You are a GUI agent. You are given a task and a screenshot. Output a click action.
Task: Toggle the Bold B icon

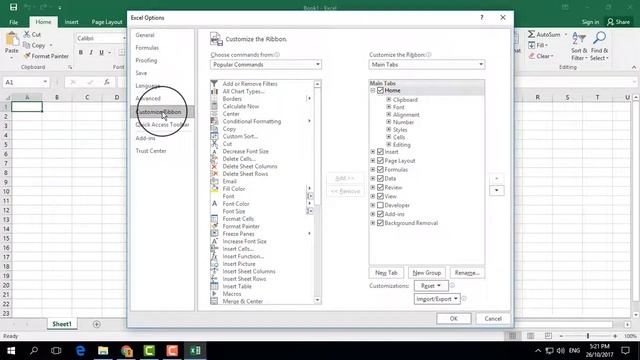click(81, 53)
